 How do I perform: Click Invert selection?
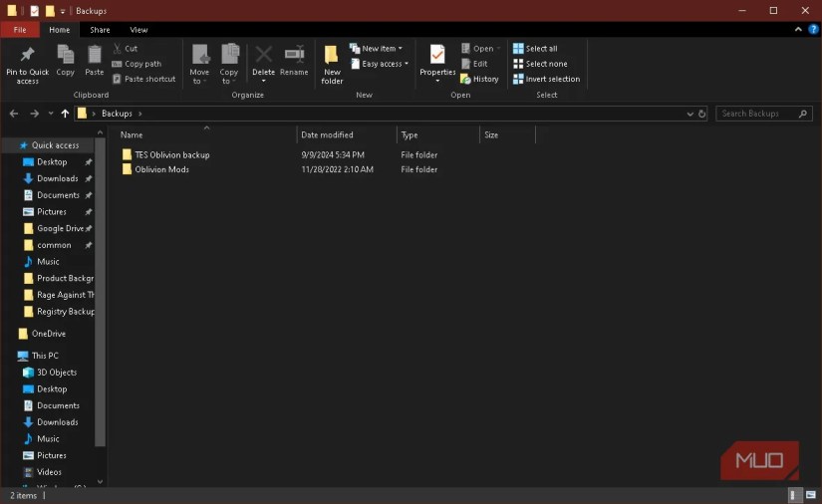point(546,79)
